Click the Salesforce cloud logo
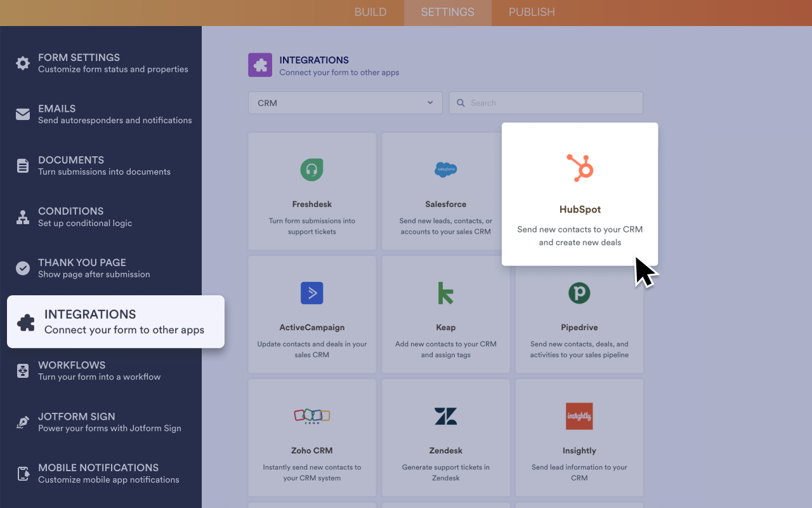This screenshot has width=812, height=508. pos(445,170)
